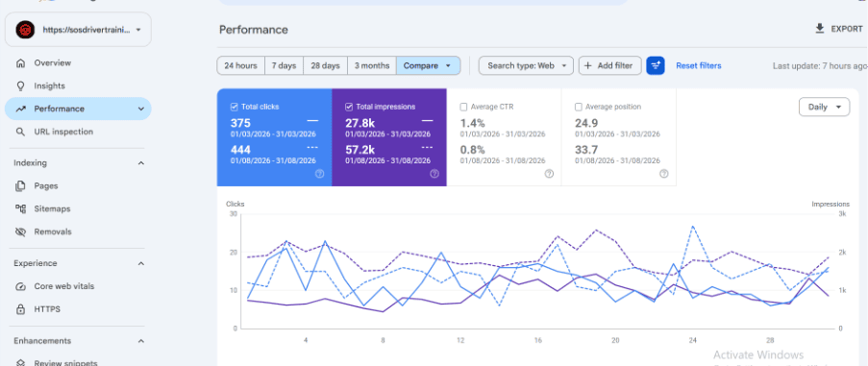Open the Daily granularity dropdown
868x366 pixels.
(x=825, y=108)
